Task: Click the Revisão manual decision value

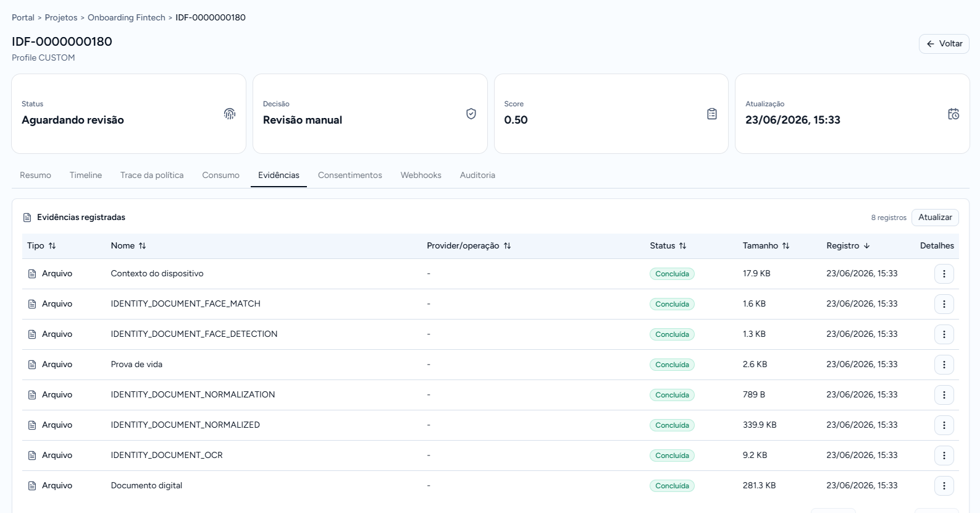Action: 303,120
